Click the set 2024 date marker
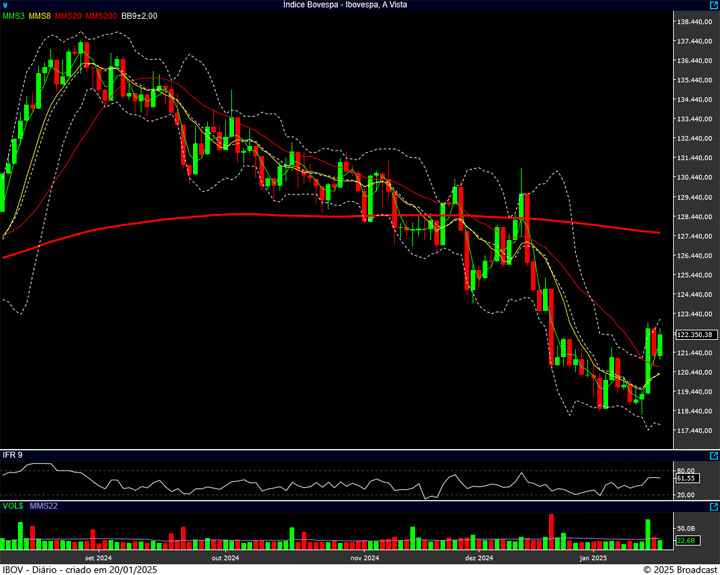 (x=98, y=558)
